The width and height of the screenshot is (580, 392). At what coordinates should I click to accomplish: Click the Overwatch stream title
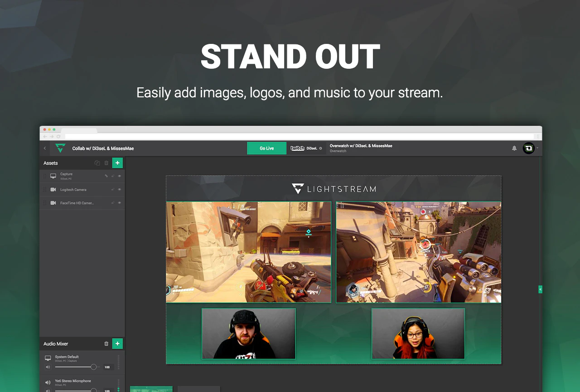(361, 146)
